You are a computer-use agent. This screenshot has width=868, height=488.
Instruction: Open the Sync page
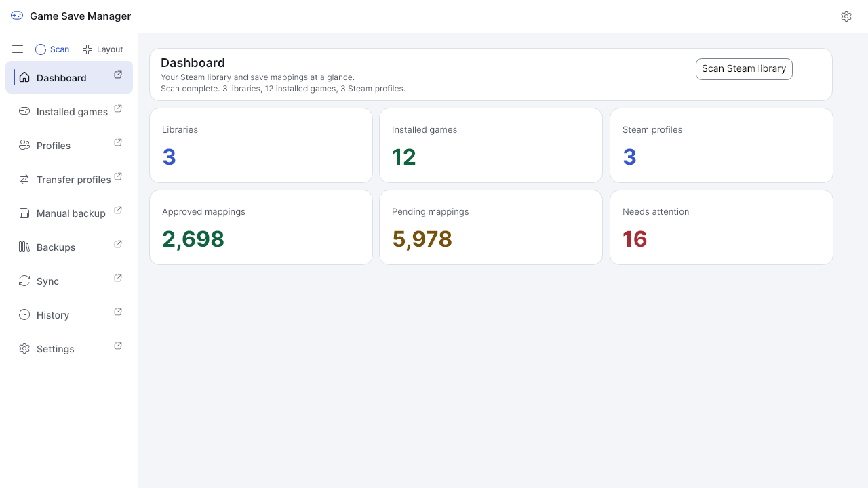(x=69, y=281)
